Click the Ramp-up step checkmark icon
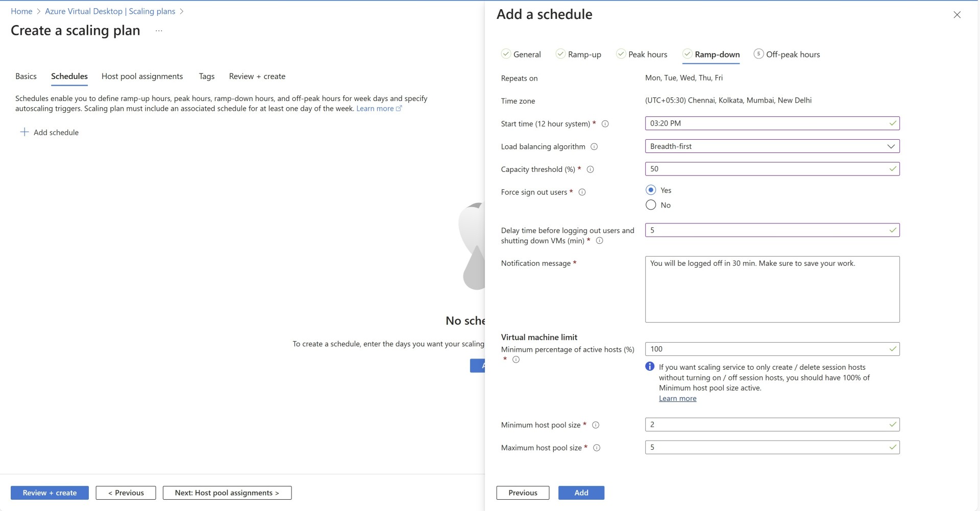980x511 pixels. pyautogui.click(x=560, y=54)
